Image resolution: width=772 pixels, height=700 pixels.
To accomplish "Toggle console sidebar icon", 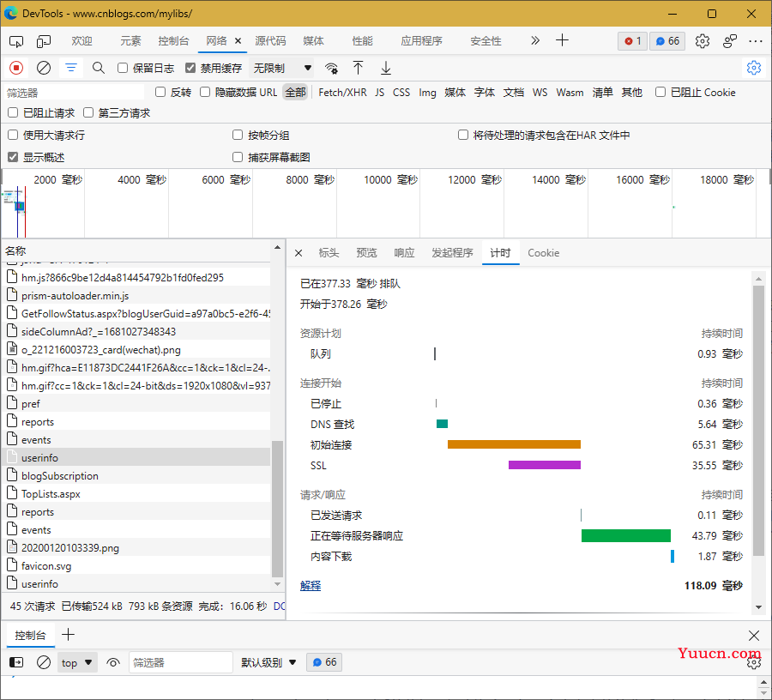I will [x=16, y=662].
